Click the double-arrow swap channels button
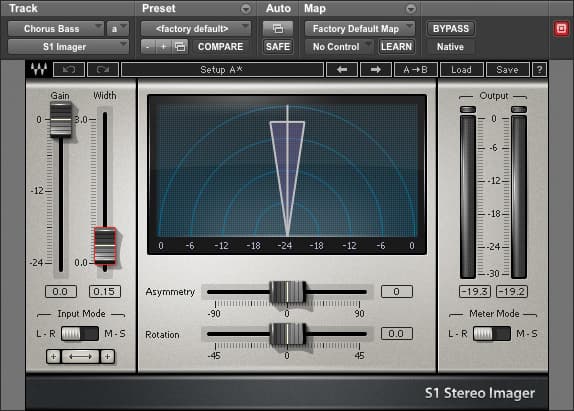This screenshot has height=411, width=574. coord(81,356)
